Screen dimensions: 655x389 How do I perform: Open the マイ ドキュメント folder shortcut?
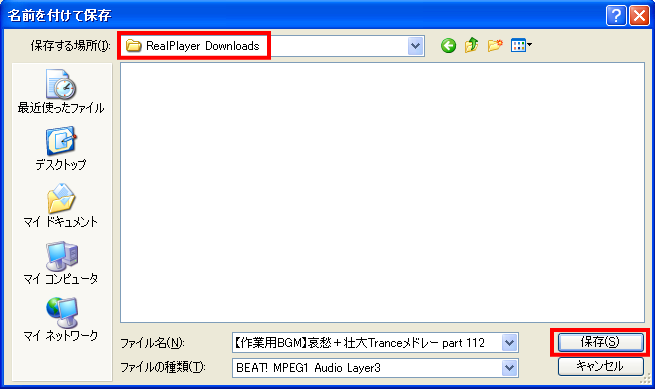(61, 206)
